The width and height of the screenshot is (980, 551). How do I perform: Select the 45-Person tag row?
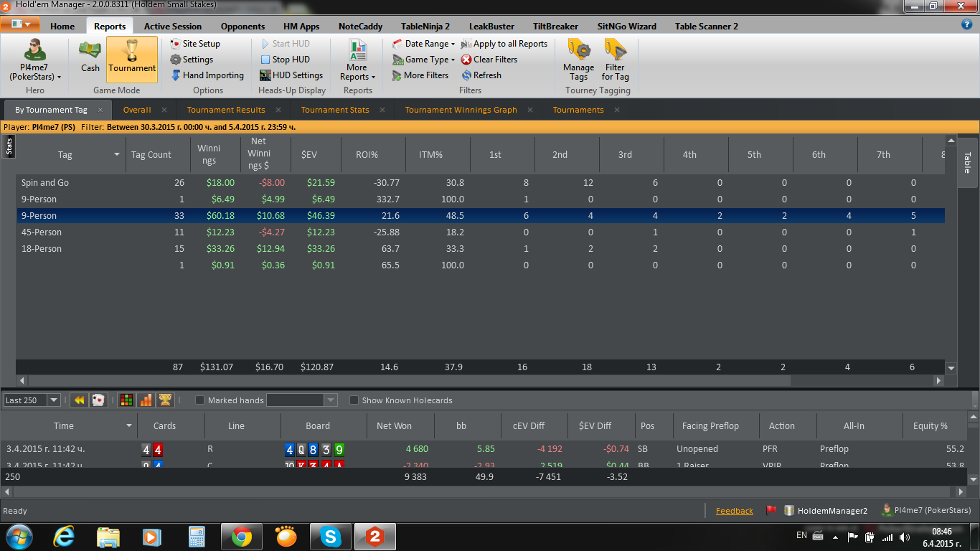coord(481,232)
